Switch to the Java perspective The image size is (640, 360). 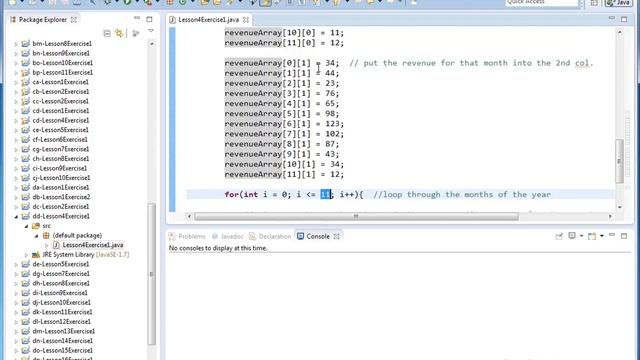pyautogui.click(x=618, y=3)
